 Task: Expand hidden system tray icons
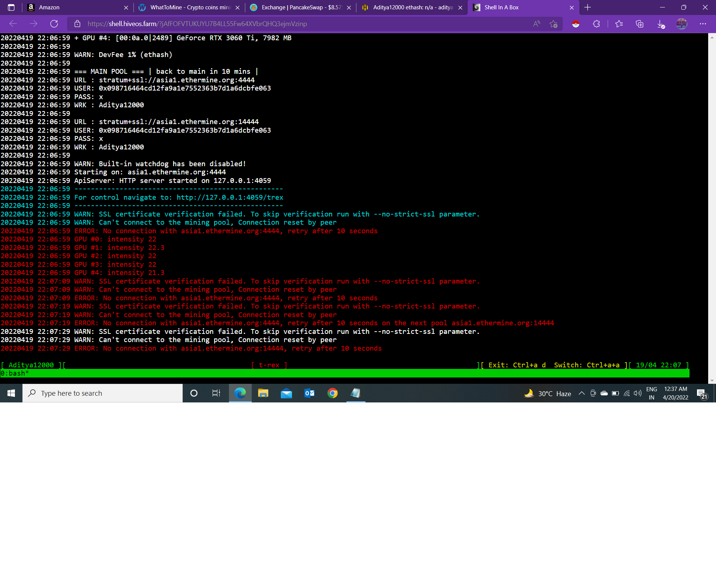[582, 393]
